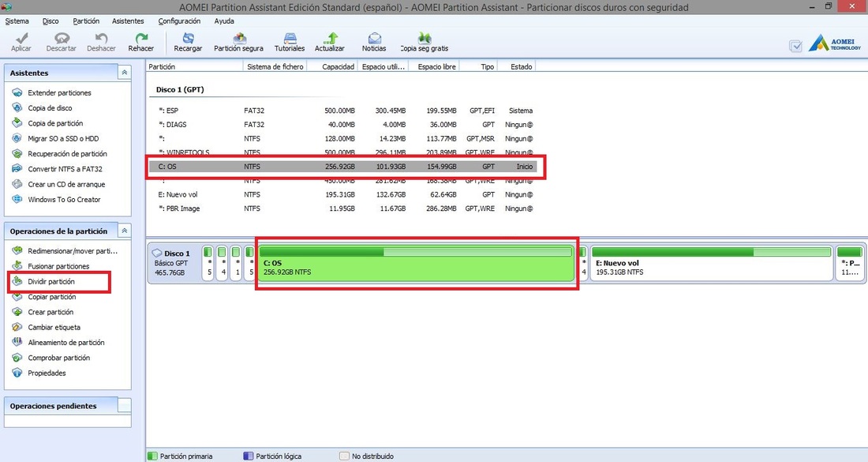
Task: Expand the Operaciones pendientes panel
Action: point(125,405)
